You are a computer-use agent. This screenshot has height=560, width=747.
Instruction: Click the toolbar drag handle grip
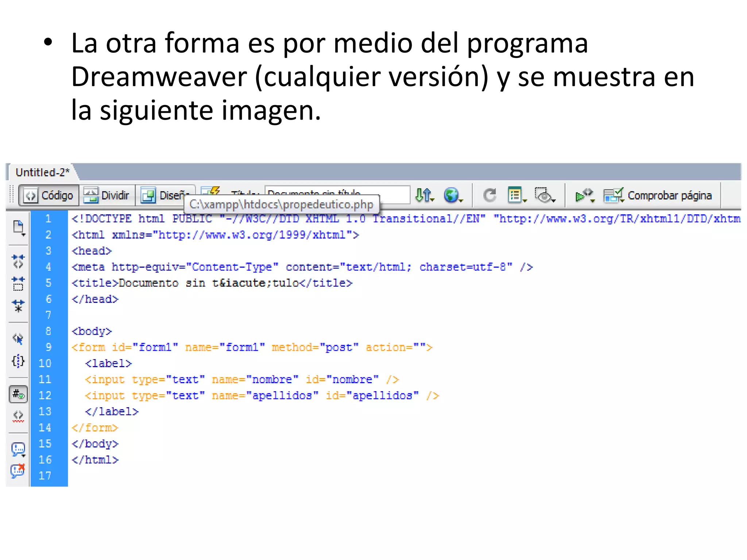[12, 194]
